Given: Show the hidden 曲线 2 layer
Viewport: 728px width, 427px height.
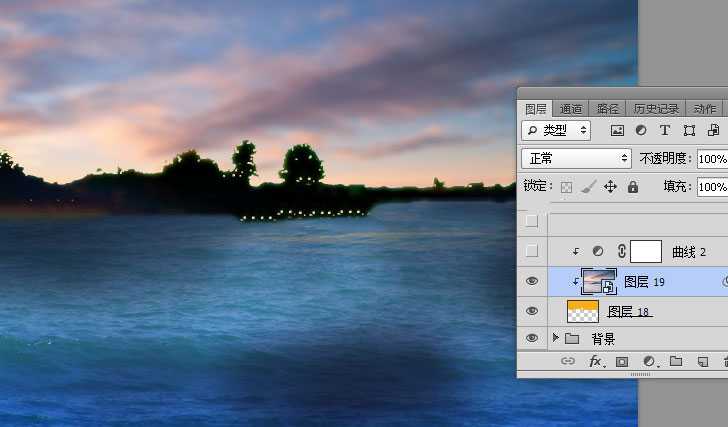Looking at the screenshot, I should pos(532,251).
